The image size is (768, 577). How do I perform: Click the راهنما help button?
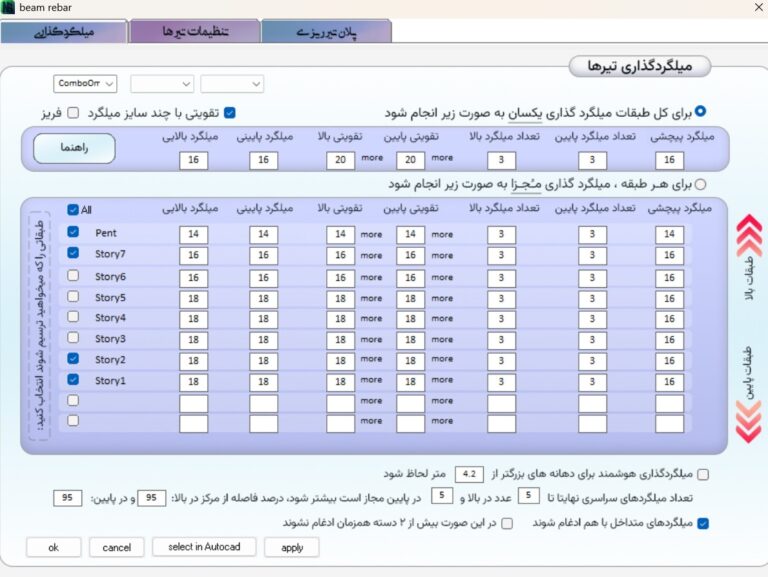[74, 148]
